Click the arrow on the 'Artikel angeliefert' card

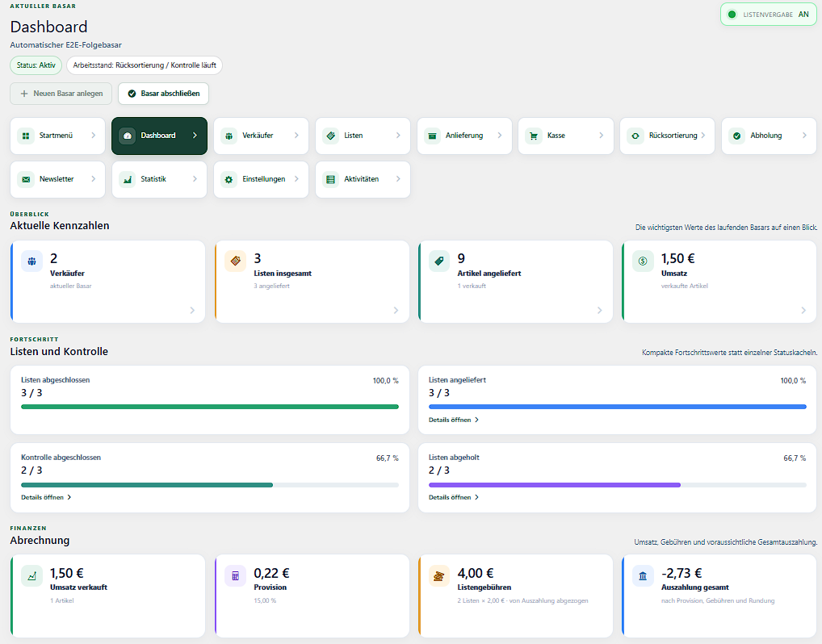[600, 310]
